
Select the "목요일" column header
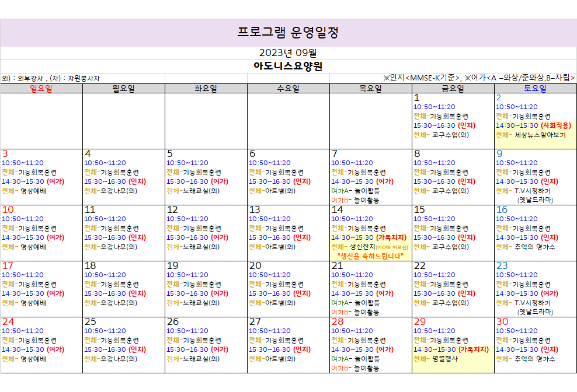click(371, 89)
